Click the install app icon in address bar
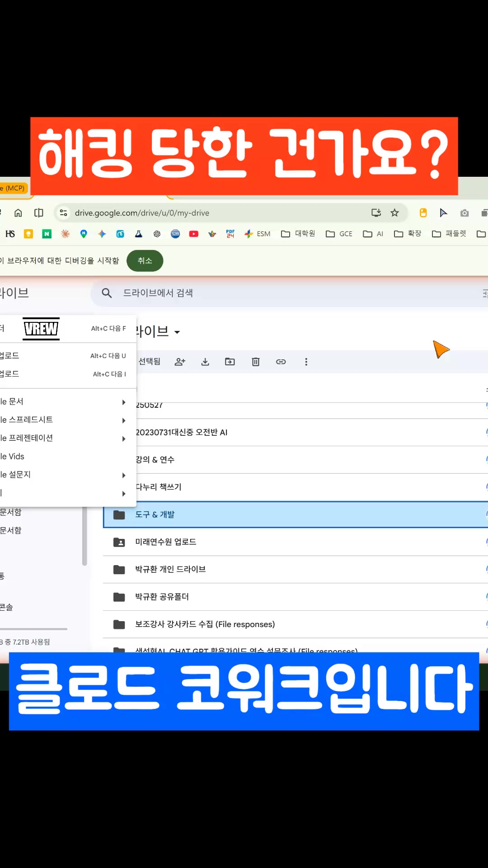 376,213
